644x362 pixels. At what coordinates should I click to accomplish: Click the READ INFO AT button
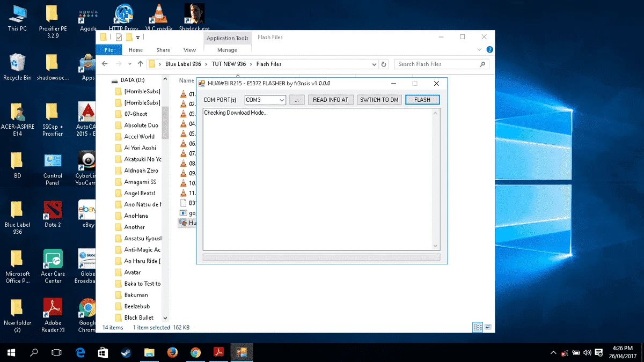(x=331, y=100)
